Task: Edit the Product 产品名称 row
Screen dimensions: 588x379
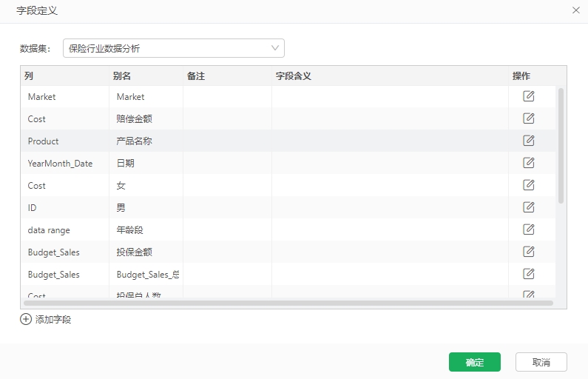Action: [x=528, y=141]
